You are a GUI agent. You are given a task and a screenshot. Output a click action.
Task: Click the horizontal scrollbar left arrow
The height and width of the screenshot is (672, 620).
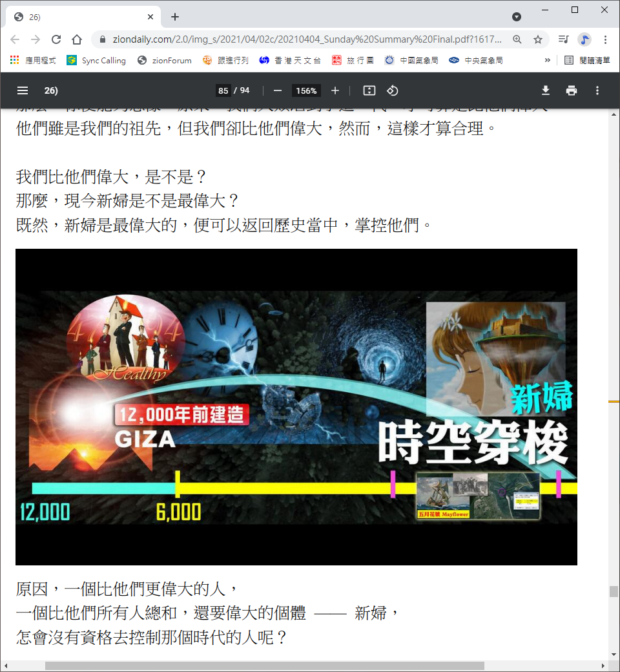[6, 666]
